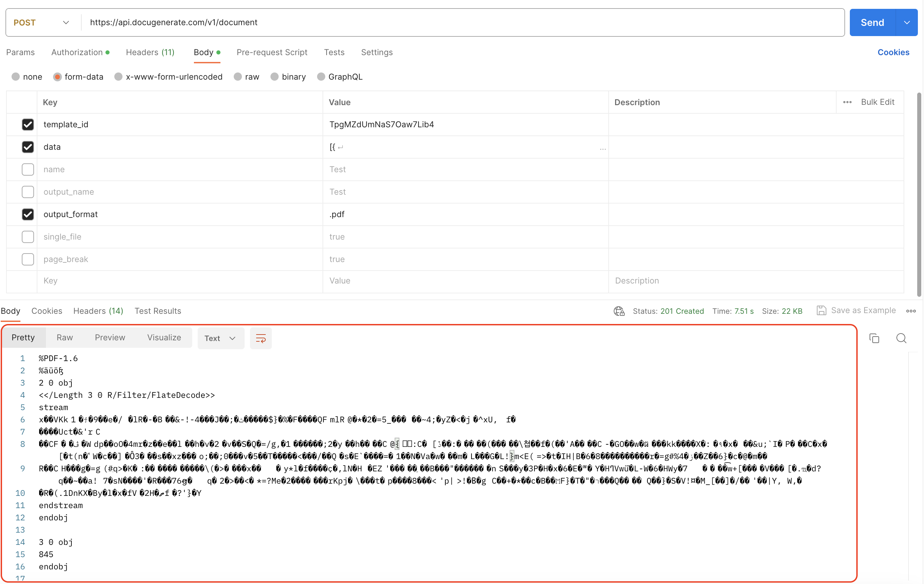The image size is (924, 584).
Task: Open the Send button options chevron
Action: pyautogui.click(x=907, y=22)
